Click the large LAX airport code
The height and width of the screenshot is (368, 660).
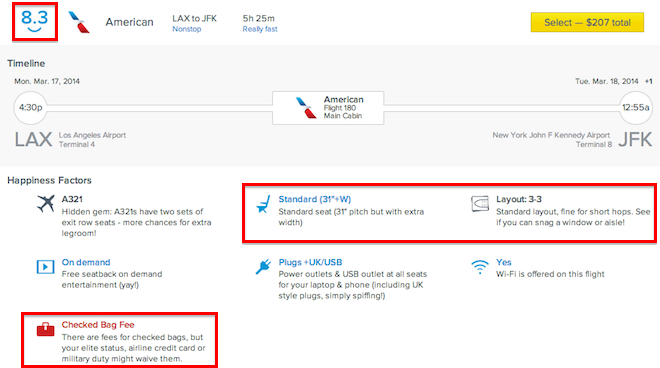pos(33,140)
